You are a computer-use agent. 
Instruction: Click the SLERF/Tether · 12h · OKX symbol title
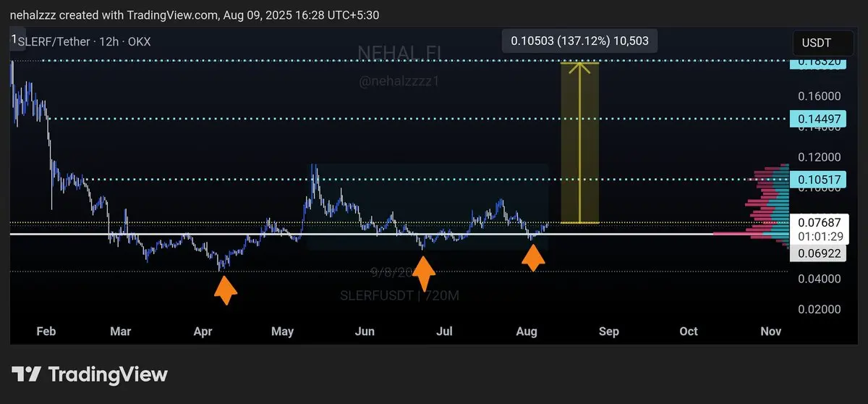(x=85, y=42)
